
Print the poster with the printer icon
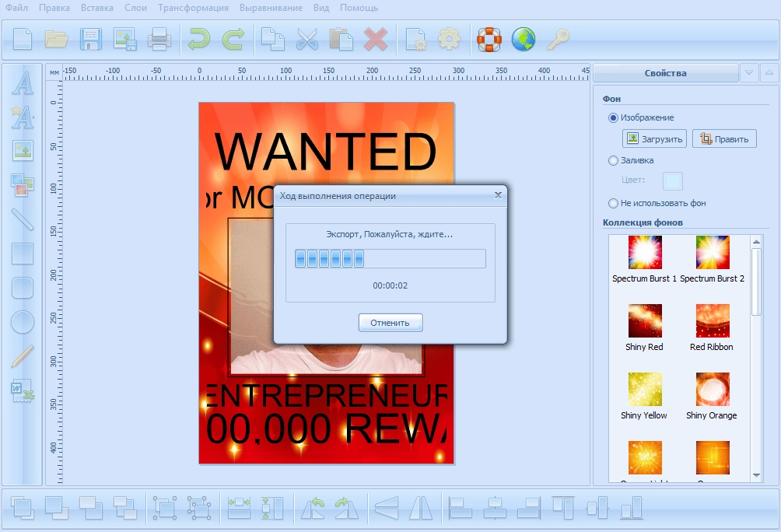coord(159,40)
